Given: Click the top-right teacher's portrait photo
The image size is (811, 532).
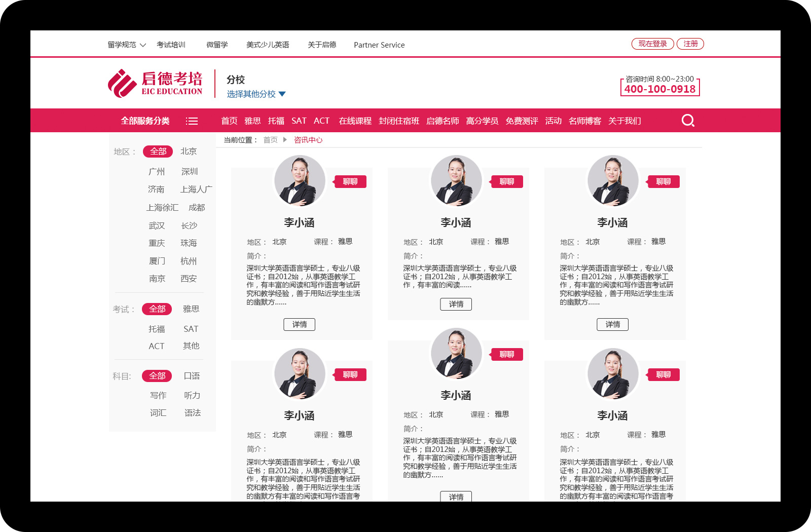Looking at the screenshot, I should tap(613, 180).
